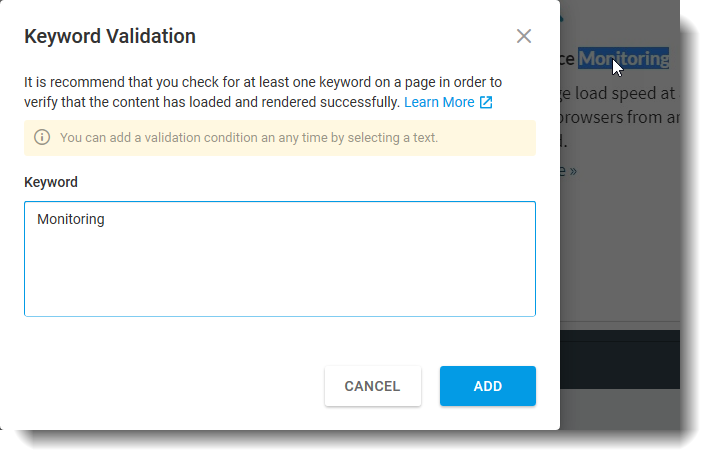The width and height of the screenshot is (714, 464).
Task: Click the Keyword Validation title
Action: 110,36
